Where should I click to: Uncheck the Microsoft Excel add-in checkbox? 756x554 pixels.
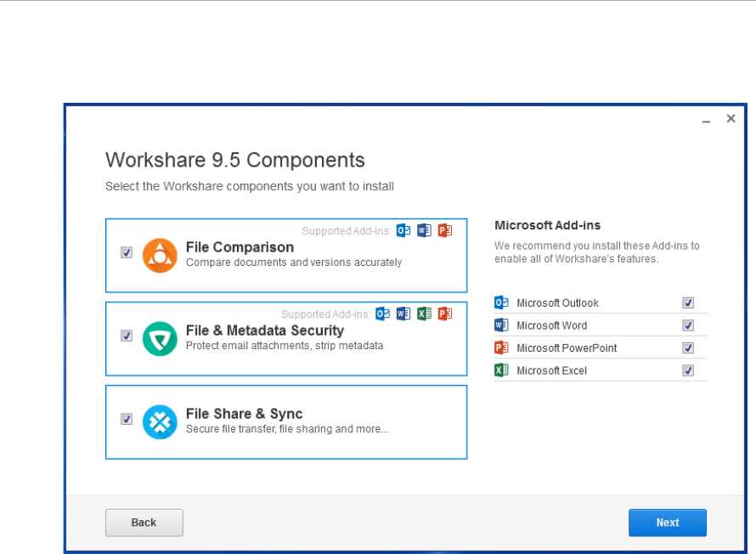688,370
